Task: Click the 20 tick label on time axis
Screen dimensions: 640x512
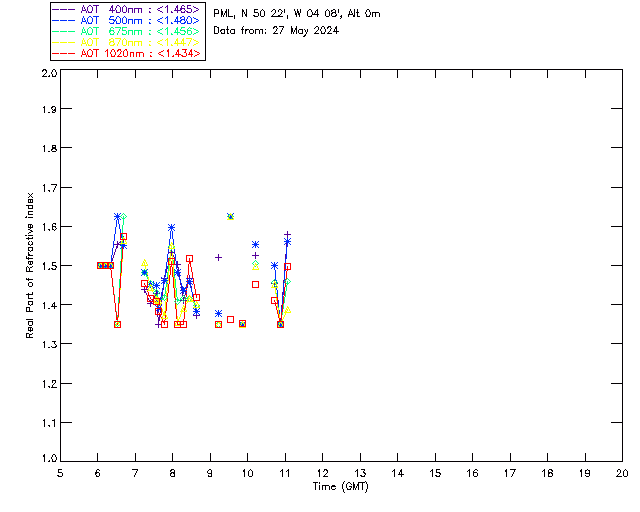Action: pos(622,473)
